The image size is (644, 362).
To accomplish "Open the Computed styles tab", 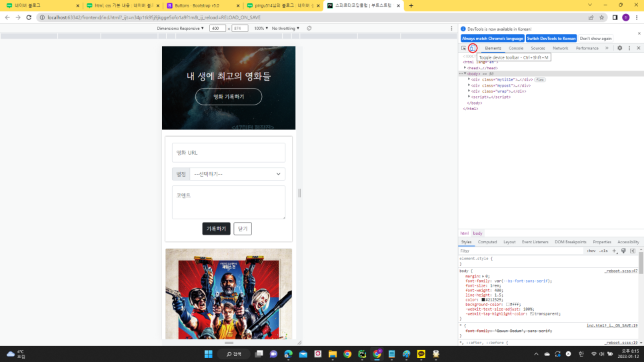I will (x=487, y=242).
